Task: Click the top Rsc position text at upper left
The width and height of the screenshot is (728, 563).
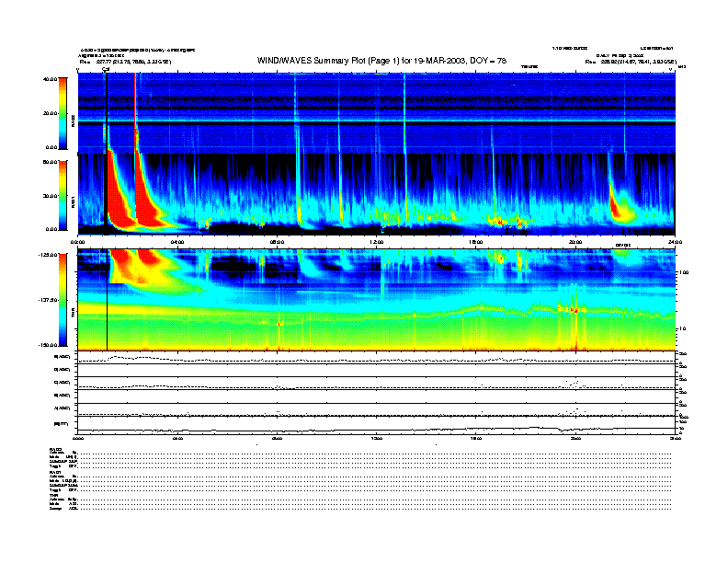Action: click(x=125, y=62)
